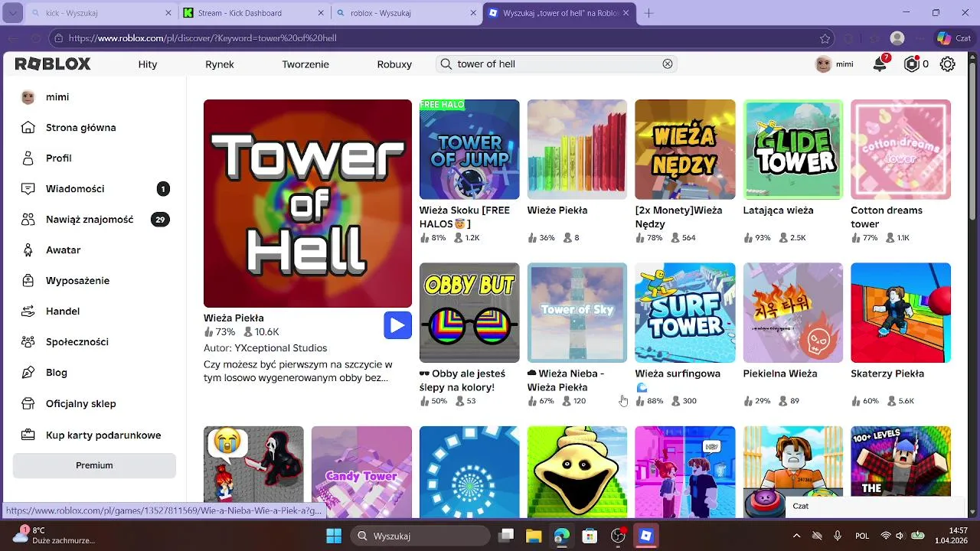The image size is (980, 551).
Task: Click the Profil sidebar icon
Action: tap(28, 158)
